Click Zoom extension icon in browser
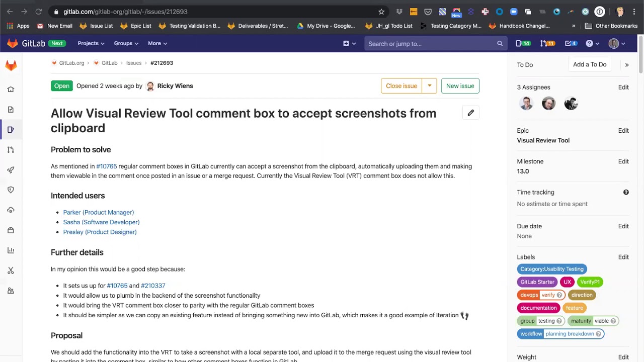This screenshot has height=362, width=644. [514, 12]
